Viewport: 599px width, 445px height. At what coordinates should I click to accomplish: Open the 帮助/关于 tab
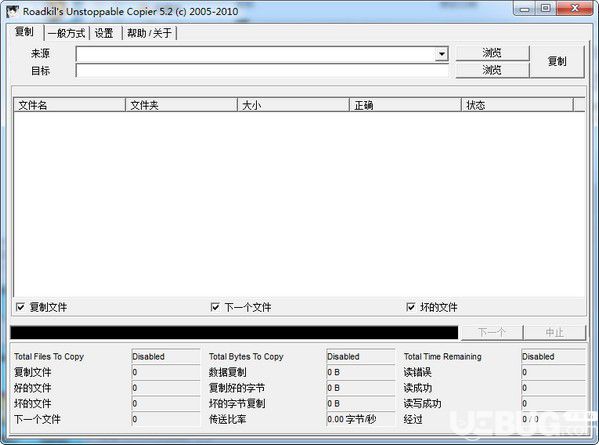tap(149, 33)
